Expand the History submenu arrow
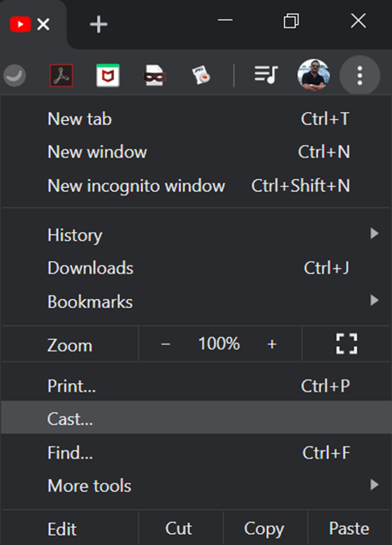This screenshot has height=545, width=392. (374, 234)
